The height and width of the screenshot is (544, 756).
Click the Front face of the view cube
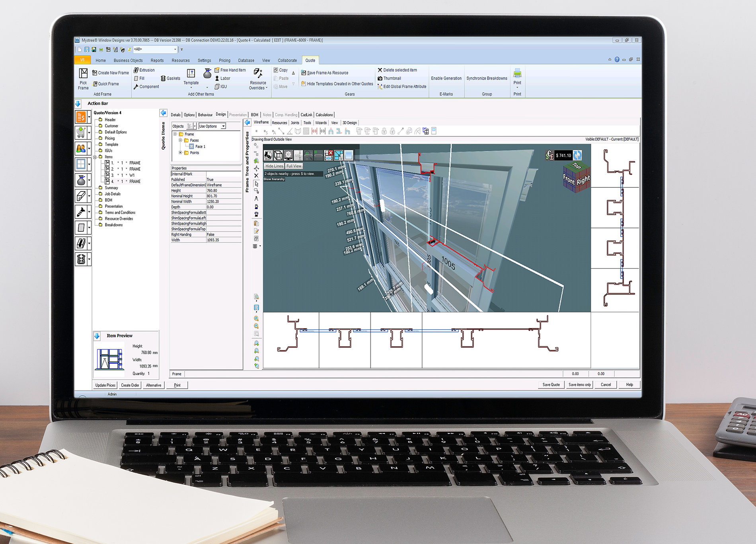pos(569,180)
